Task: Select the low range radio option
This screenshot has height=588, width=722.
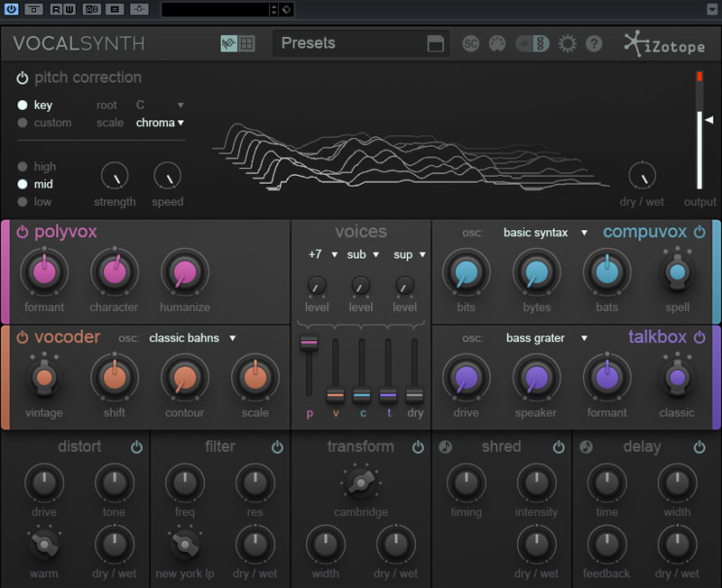Action: point(22,201)
